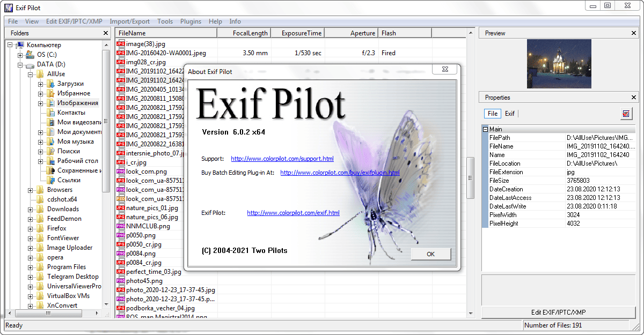This screenshot has width=644, height=335.
Task: Expand the VirtualBox VMs folder node
Action: 31,296
